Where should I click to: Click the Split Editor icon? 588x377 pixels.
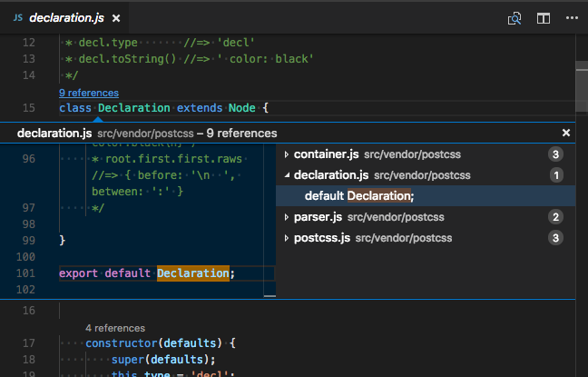click(x=543, y=17)
